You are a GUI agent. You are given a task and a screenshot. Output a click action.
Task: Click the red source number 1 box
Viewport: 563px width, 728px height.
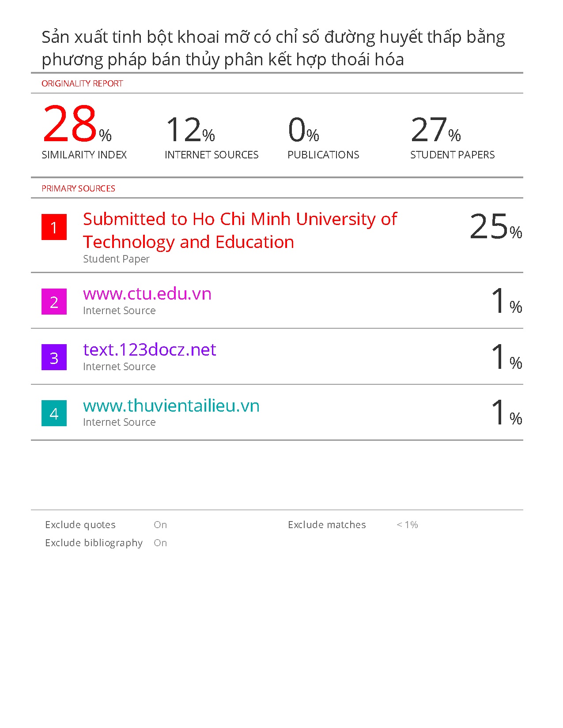(54, 227)
